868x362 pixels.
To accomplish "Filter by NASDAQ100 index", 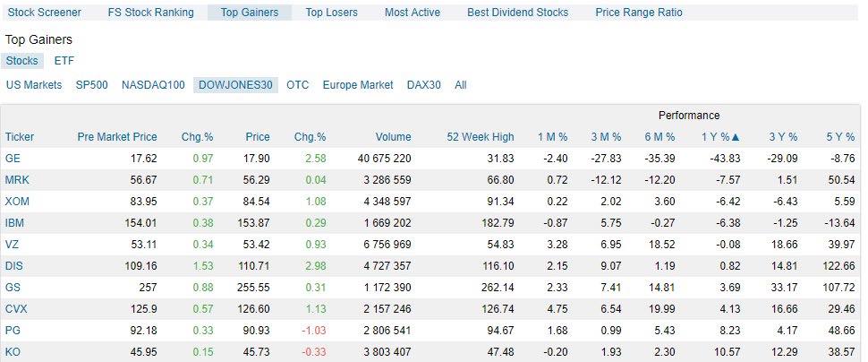I will coord(153,85).
